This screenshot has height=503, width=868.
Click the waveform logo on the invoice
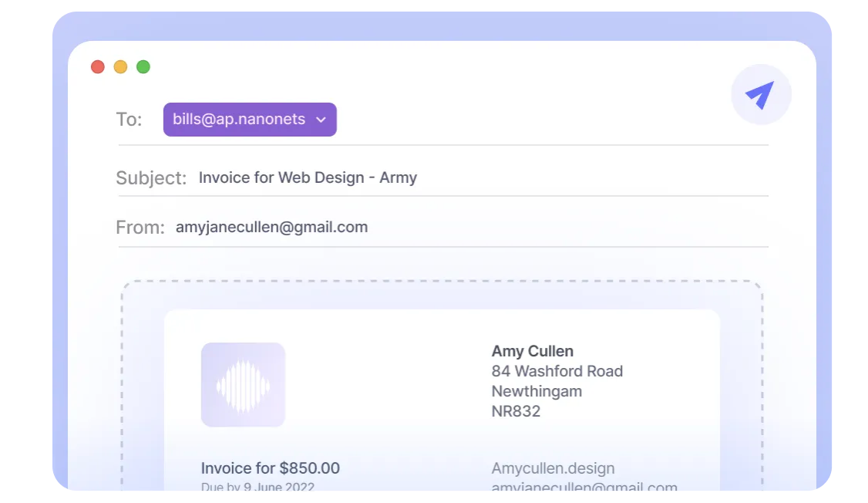[x=243, y=384]
